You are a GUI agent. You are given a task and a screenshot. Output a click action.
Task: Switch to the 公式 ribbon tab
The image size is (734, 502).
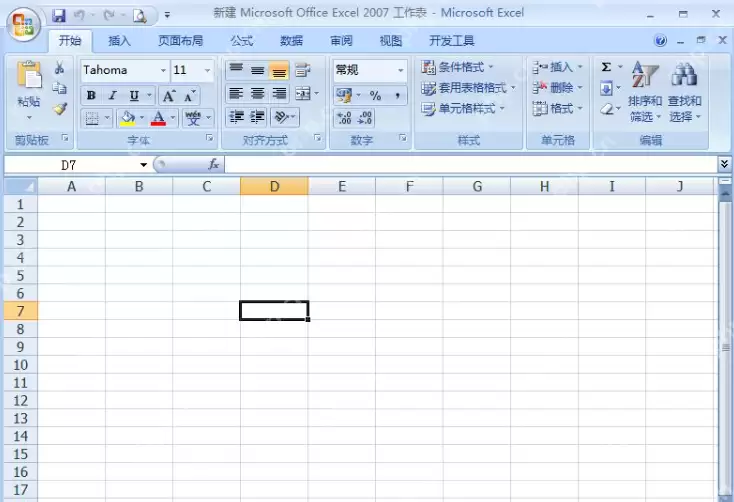pos(242,41)
